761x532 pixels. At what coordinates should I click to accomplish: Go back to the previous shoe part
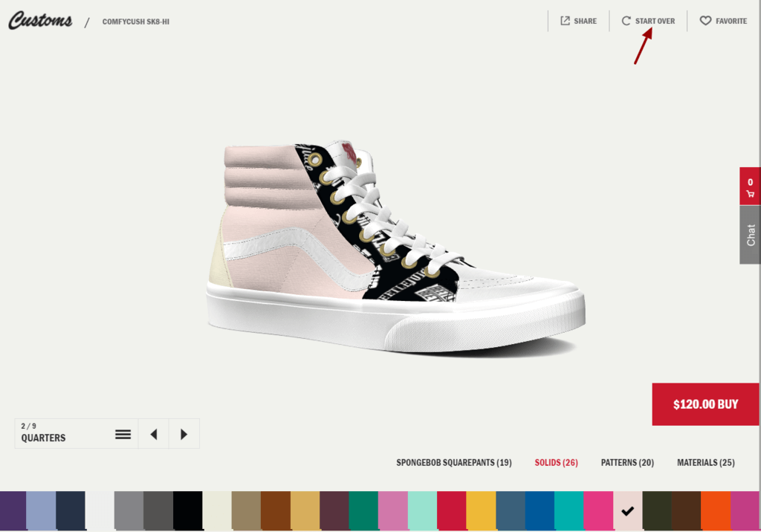click(153, 433)
